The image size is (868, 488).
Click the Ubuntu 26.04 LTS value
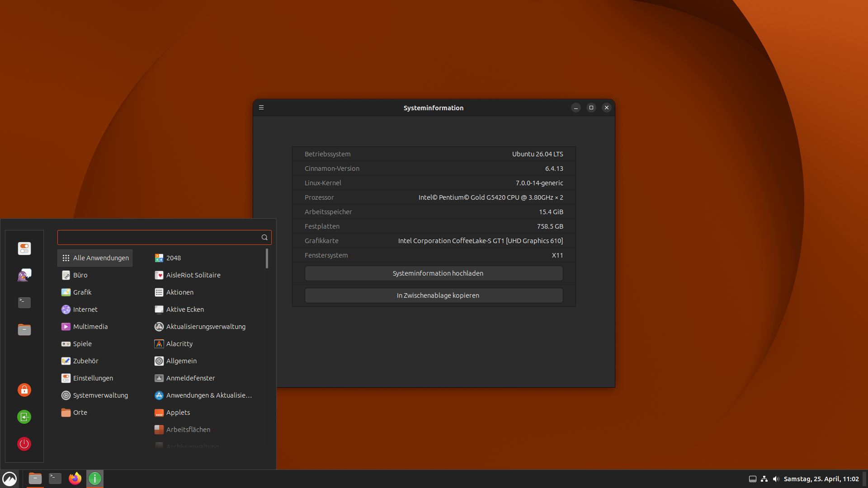tap(538, 154)
